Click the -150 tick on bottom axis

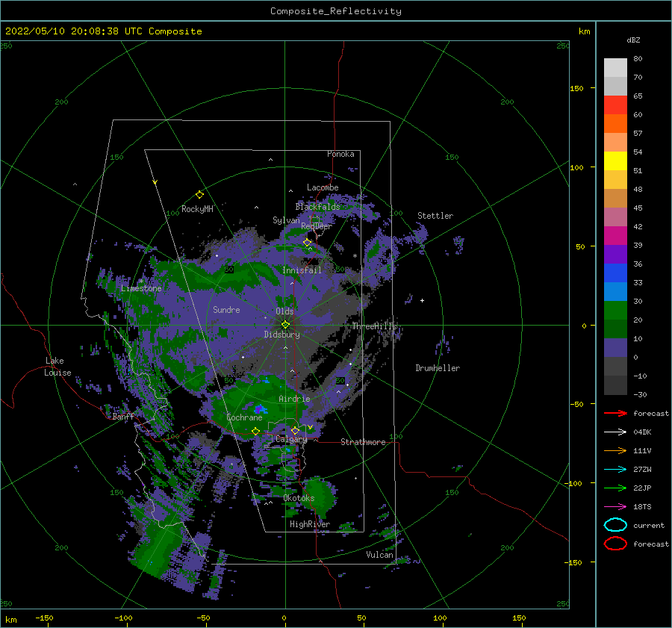click(x=44, y=618)
